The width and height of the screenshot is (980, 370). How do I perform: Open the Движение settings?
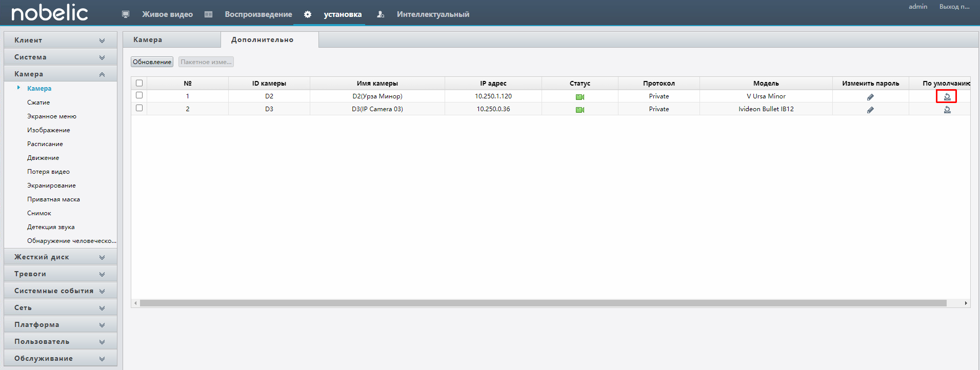click(43, 158)
